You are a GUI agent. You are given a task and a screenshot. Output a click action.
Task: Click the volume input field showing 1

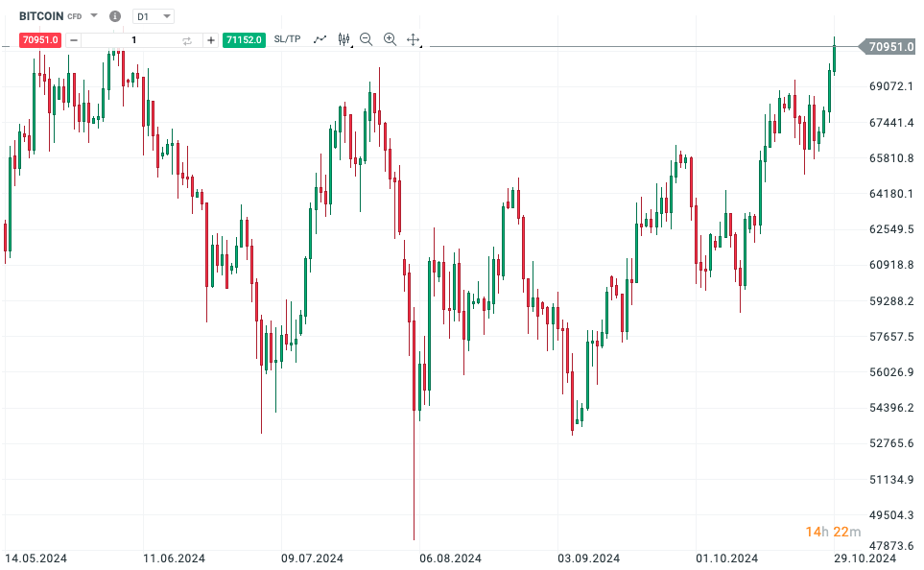(x=133, y=40)
